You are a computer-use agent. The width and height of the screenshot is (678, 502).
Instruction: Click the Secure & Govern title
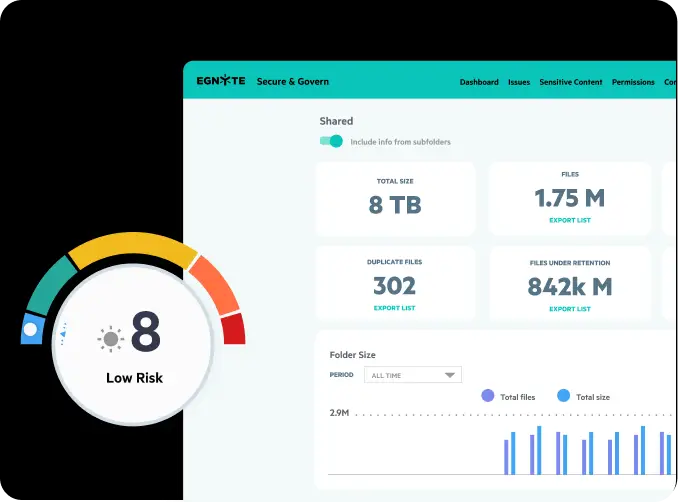coord(293,81)
